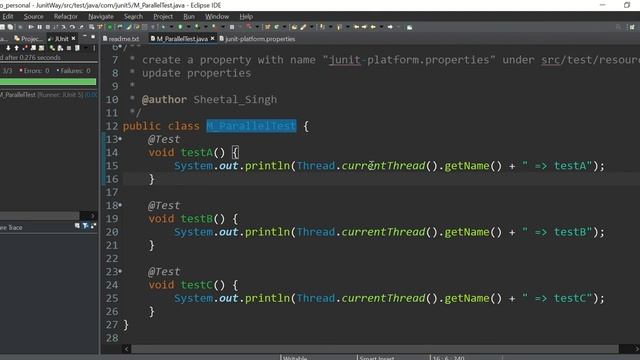Image resolution: width=640 pixels, height=360 pixels.
Task: Open the Window menu
Action: coord(217,16)
